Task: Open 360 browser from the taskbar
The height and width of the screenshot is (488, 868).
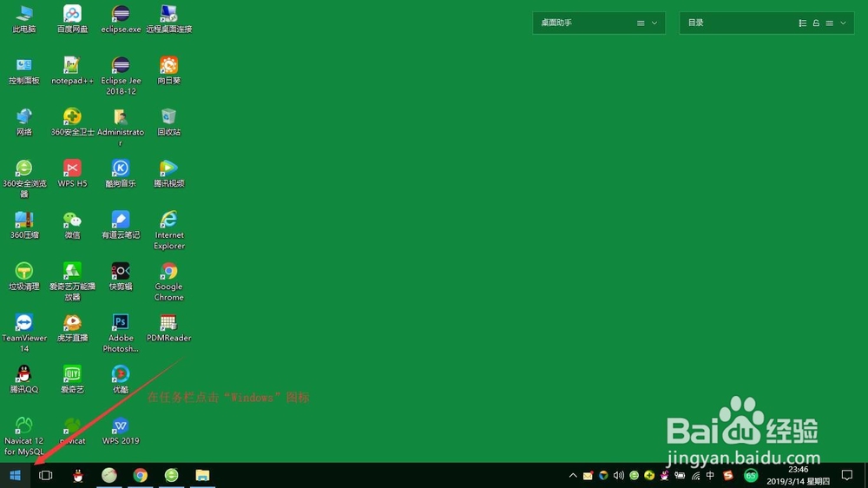Action: click(172, 475)
